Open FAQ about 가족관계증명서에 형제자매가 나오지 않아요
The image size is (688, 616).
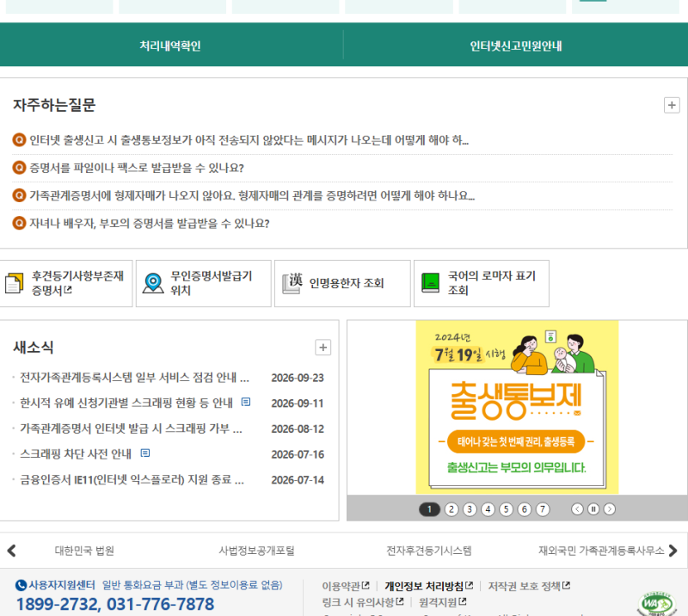point(252,195)
